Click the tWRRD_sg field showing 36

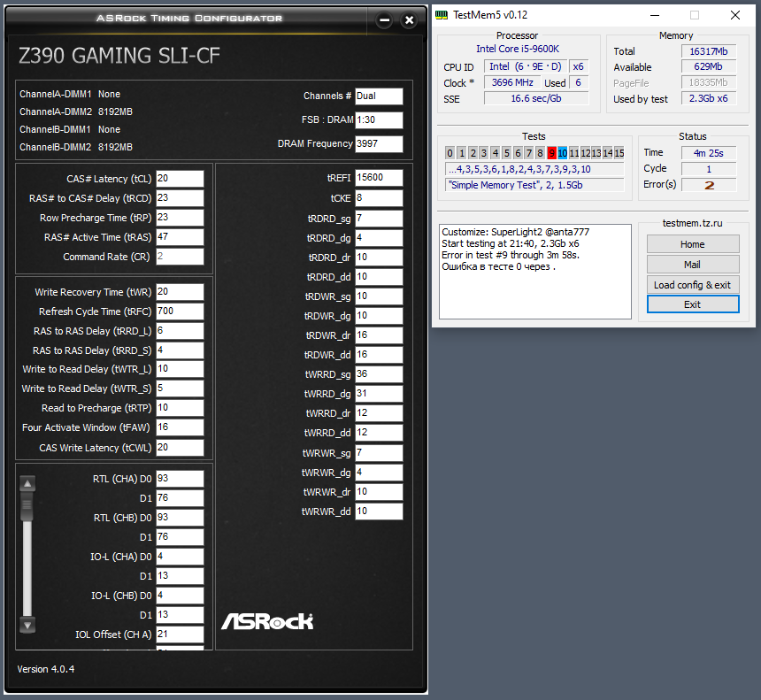(379, 373)
